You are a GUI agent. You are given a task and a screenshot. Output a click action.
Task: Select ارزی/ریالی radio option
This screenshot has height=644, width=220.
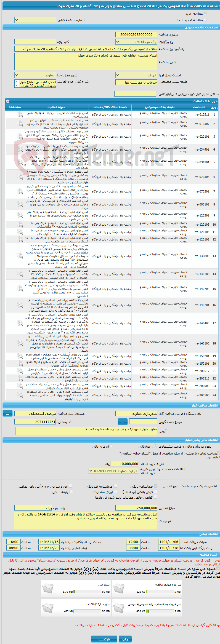click(x=156, y=446)
